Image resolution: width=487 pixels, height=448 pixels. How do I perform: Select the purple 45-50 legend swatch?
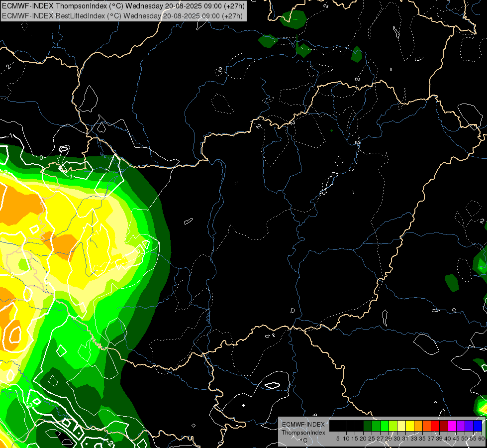coord(461,426)
